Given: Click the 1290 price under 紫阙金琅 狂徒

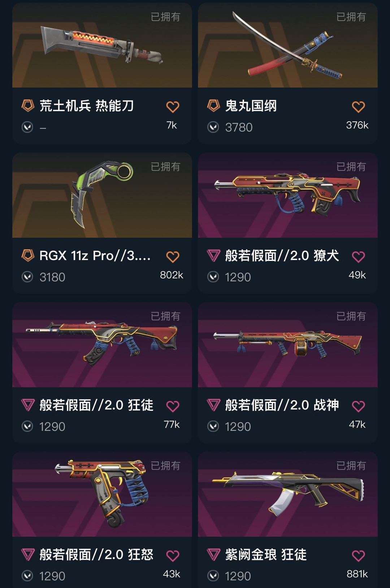Looking at the screenshot, I should pos(238,576).
